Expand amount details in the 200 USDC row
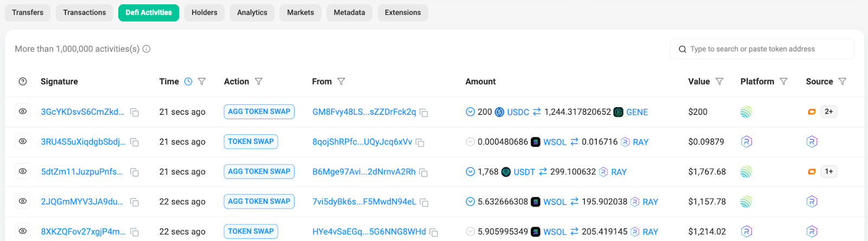The width and height of the screenshot is (868, 241). click(x=470, y=112)
